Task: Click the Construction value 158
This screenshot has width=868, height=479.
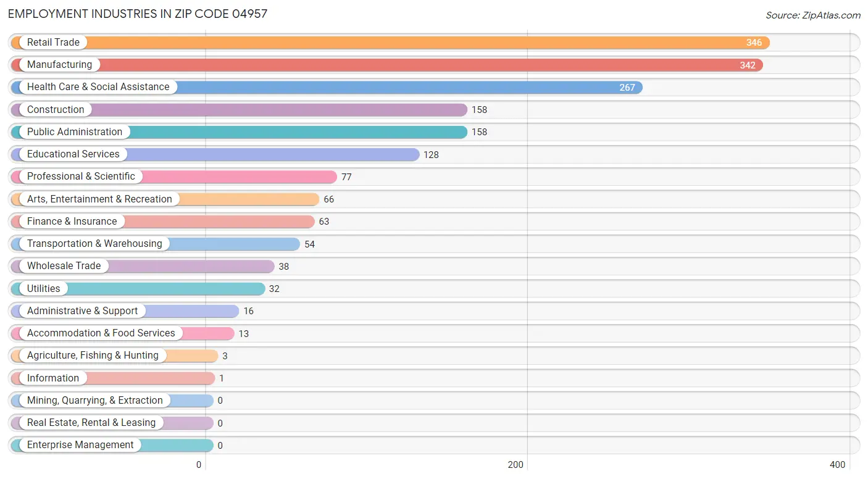Action: point(479,110)
